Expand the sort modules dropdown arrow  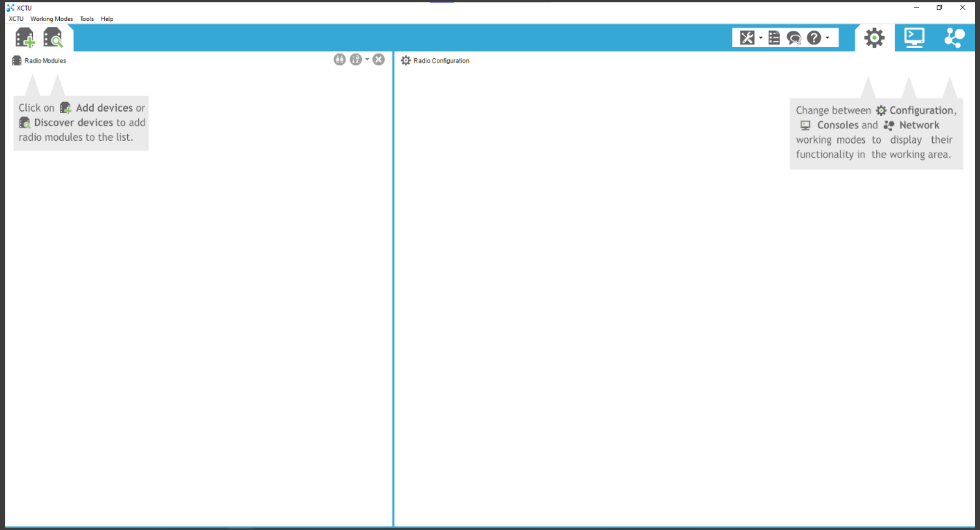(x=367, y=59)
